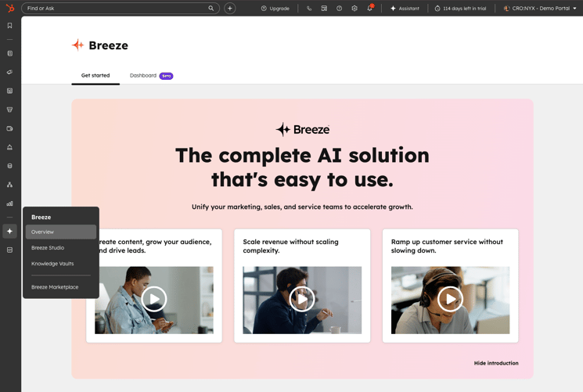Click the search magnifier icon
The width and height of the screenshot is (583, 392).
pos(211,8)
